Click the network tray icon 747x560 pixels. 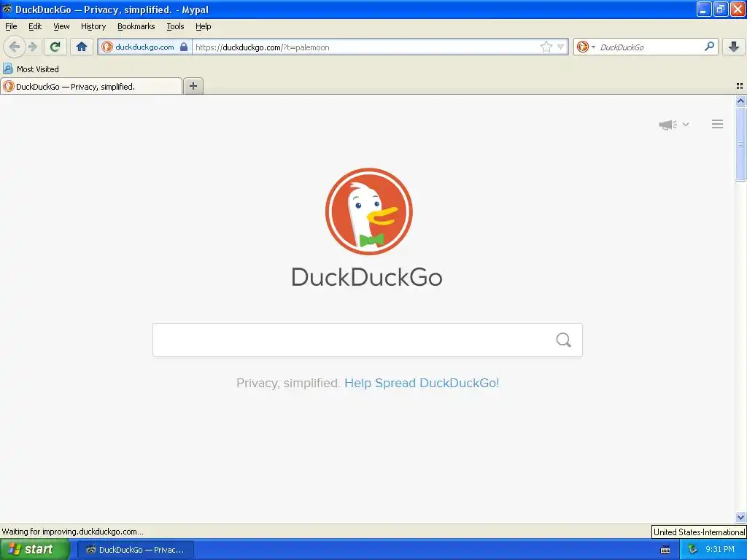(x=692, y=550)
